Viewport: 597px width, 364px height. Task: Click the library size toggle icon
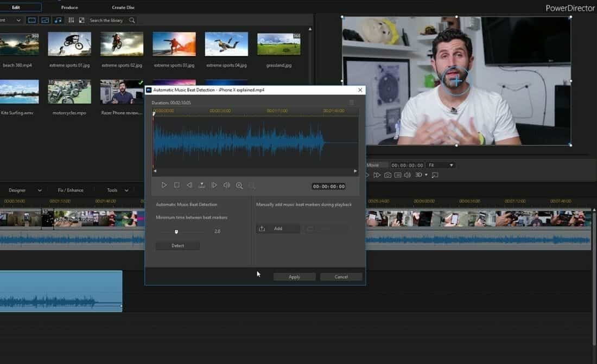(81, 20)
